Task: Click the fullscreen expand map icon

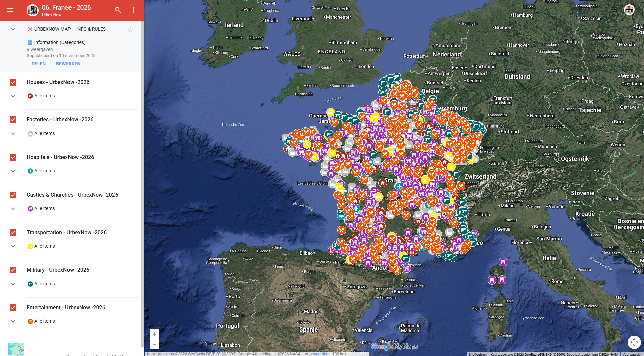Action: pyautogui.click(x=634, y=342)
